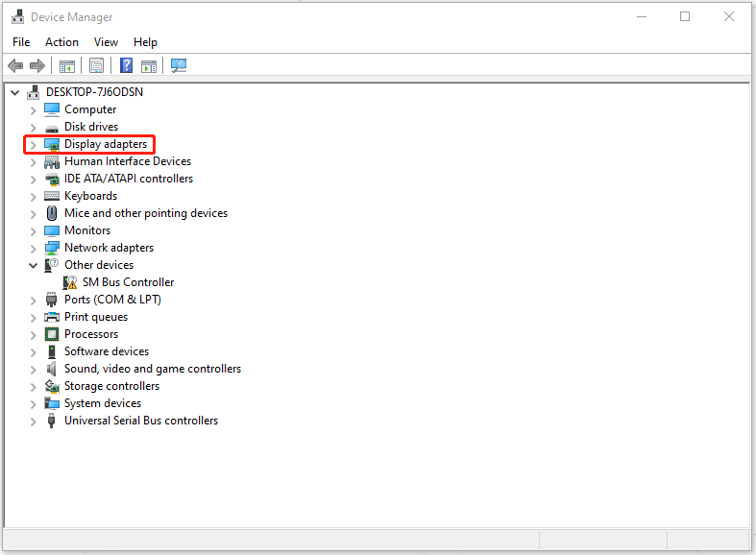Click the Keyboards icon
Screen dimensions: 756x555
(x=52, y=196)
